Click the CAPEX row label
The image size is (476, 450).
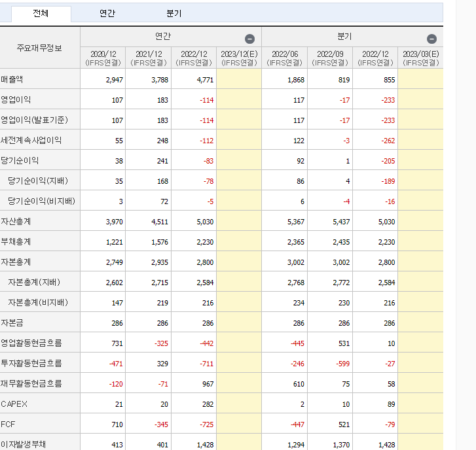[x=14, y=404]
